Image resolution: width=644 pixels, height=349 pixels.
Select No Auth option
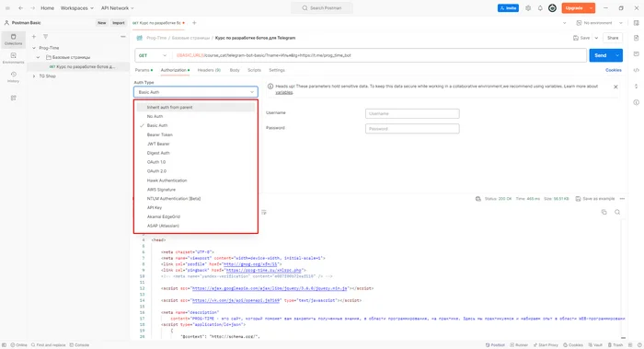pos(196,116)
